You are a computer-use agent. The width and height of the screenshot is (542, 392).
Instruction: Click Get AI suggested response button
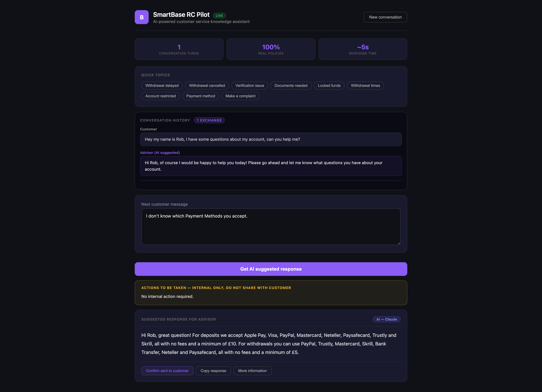pyautogui.click(x=271, y=269)
